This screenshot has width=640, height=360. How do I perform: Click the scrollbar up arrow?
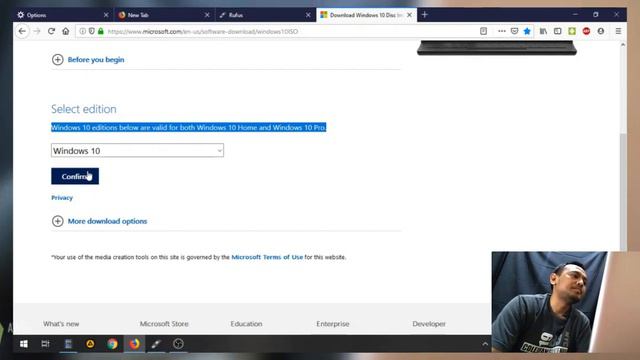(x=623, y=44)
